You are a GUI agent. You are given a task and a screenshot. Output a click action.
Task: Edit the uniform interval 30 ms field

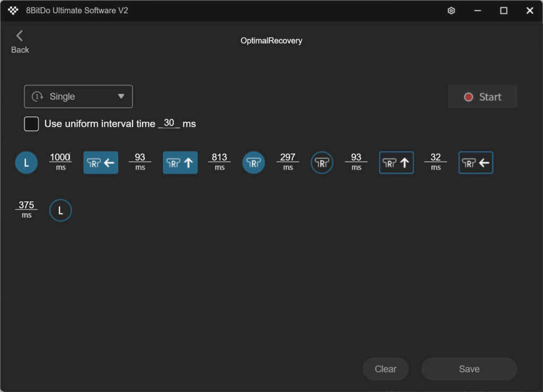169,123
